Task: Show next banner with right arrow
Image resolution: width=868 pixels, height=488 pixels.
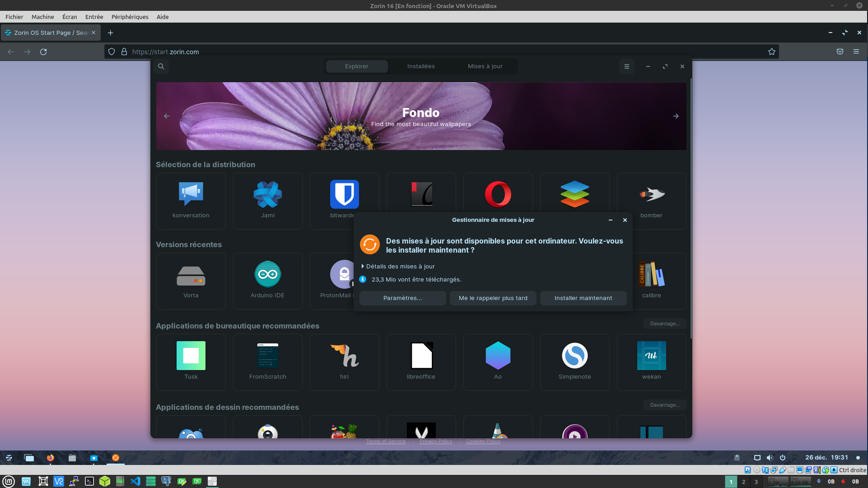Action: point(676,116)
